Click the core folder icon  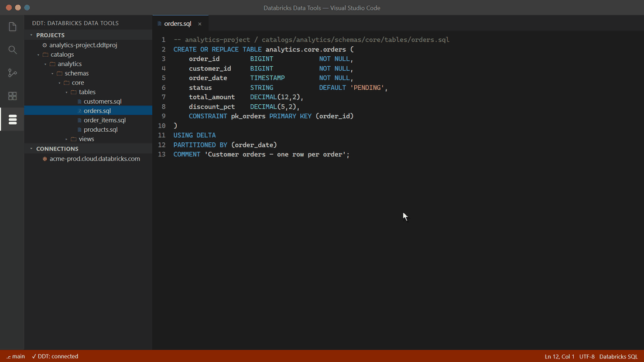67,83
